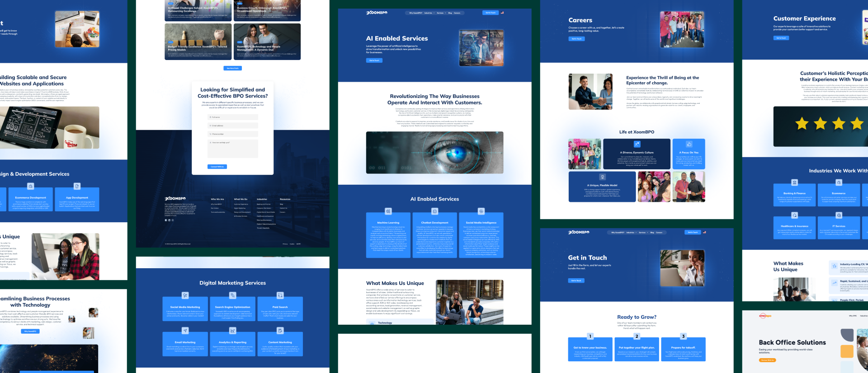Viewport: 868px width, 373px height.
Task: Expand the Services dropdown in AI page navbar
Action: [441, 13]
